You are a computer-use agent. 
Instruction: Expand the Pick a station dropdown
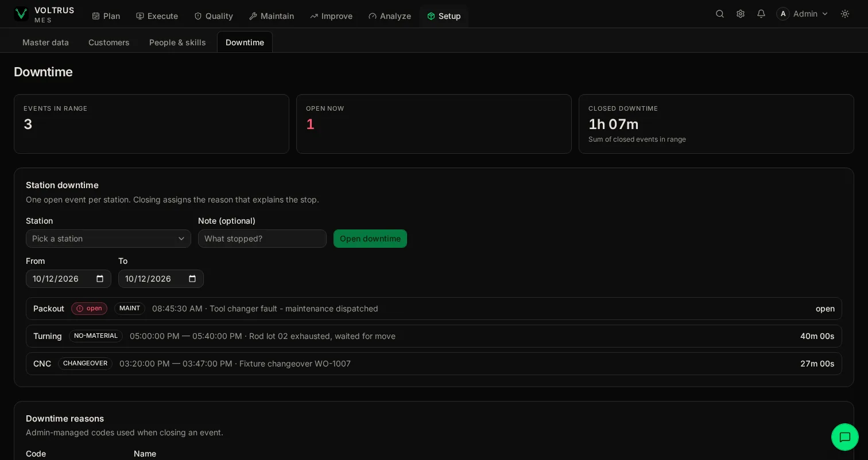108,239
